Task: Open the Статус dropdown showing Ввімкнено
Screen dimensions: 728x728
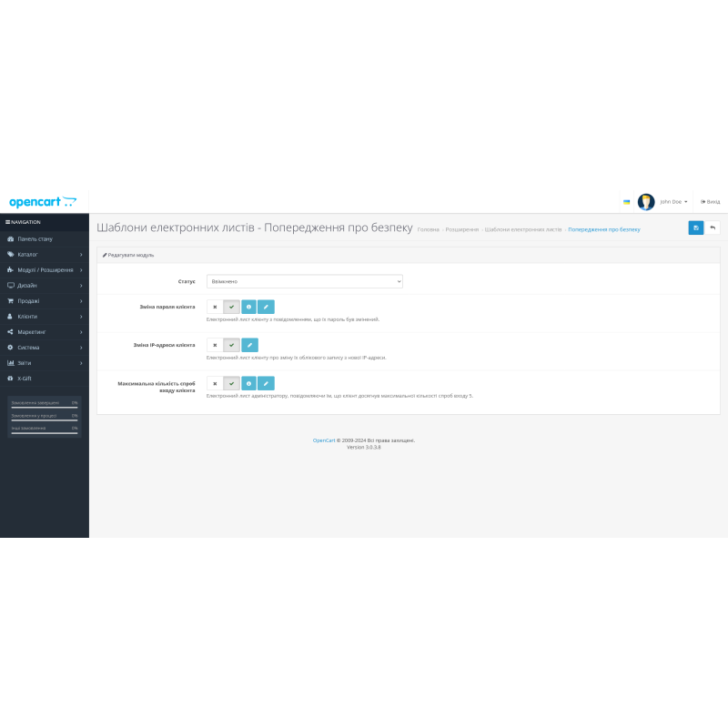Action: tap(305, 281)
